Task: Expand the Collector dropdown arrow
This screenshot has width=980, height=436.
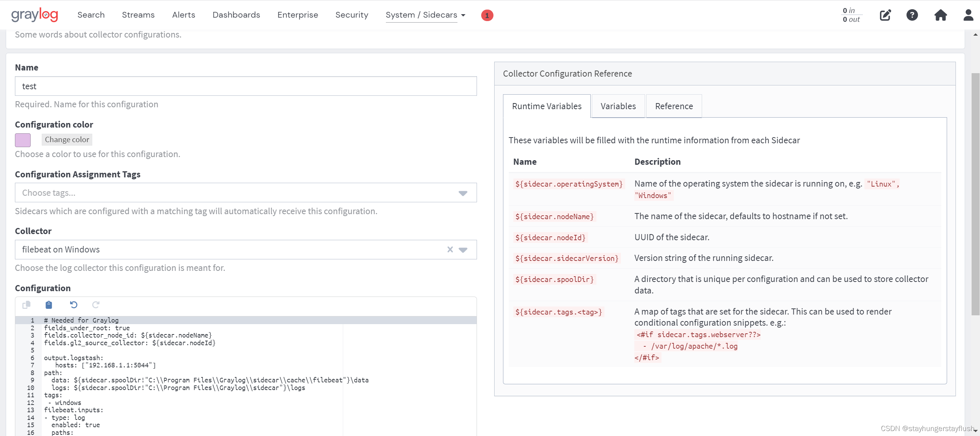Action: [463, 250]
